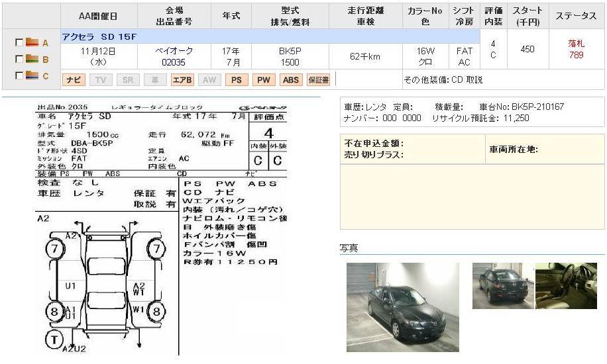607x364 pixels.
Task: Click the red folder icon labeled A
Action: point(32,42)
